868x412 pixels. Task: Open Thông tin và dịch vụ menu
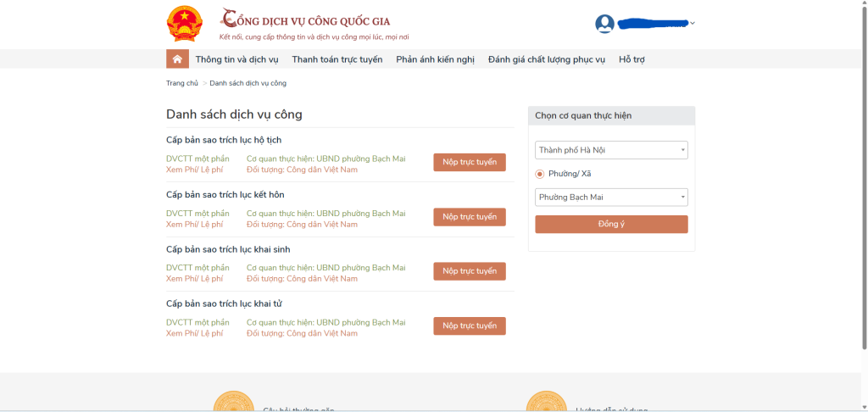pos(236,59)
